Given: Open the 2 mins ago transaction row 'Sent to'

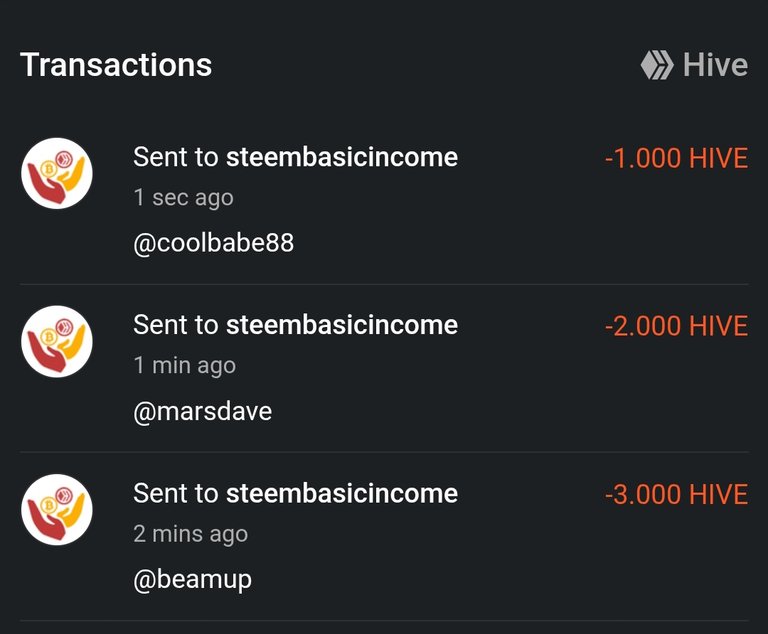Looking at the screenshot, I should click(384, 536).
